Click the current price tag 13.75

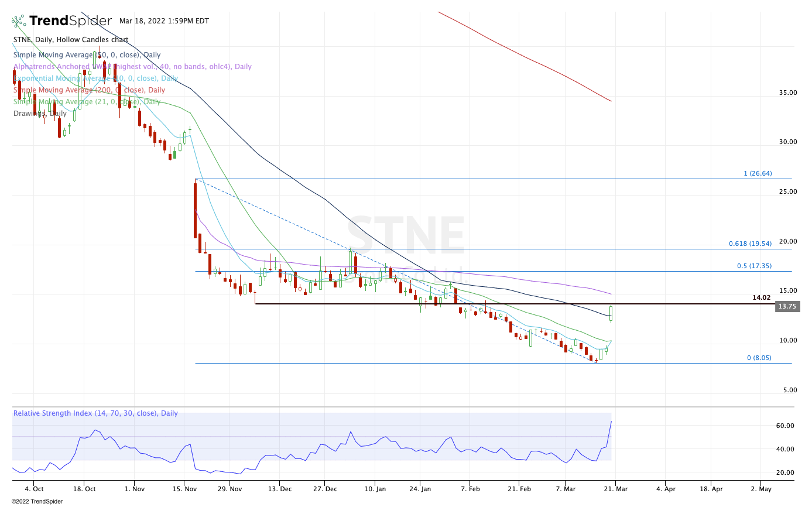point(786,306)
